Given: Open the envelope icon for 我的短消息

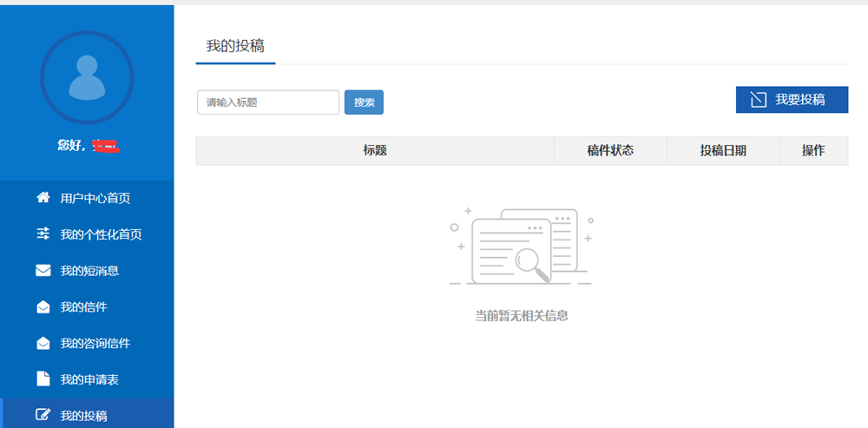Looking at the screenshot, I should tap(43, 271).
